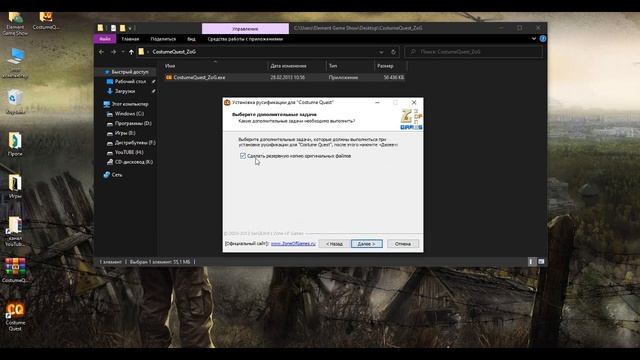Image resolution: width=640 pixels, height=360 pixels.
Task: Click the CostumeQuest_ZoG address bar path
Action: [174, 52]
